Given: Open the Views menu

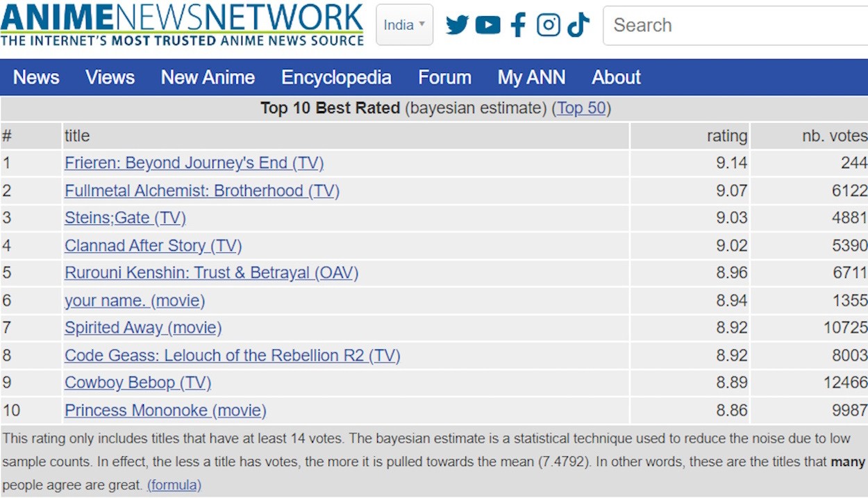Looking at the screenshot, I should (110, 77).
